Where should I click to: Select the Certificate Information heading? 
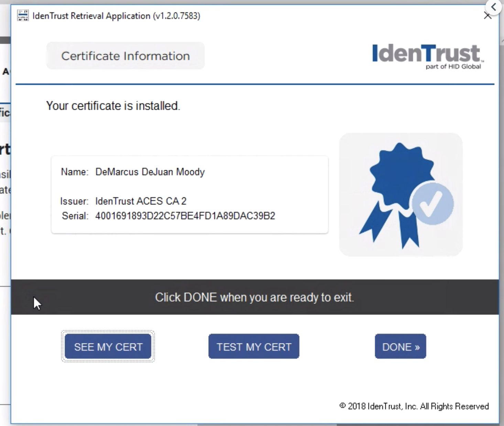[125, 56]
